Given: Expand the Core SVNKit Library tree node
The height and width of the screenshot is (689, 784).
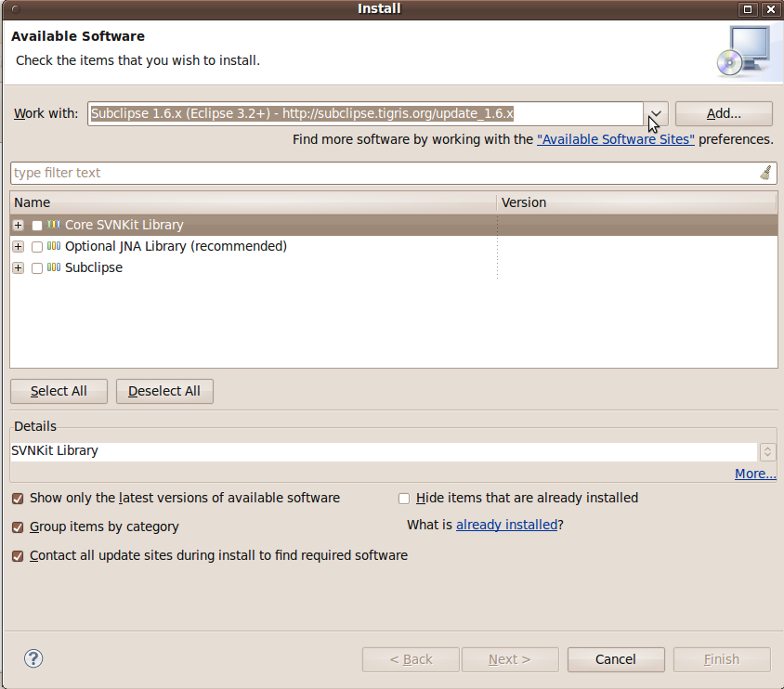Looking at the screenshot, I should 18,226.
